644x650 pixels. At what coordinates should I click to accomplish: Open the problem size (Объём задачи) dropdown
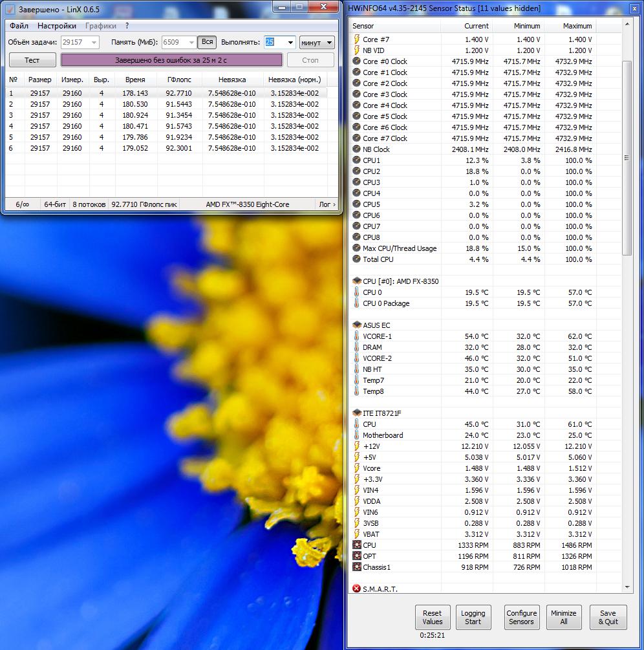pyautogui.click(x=94, y=42)
